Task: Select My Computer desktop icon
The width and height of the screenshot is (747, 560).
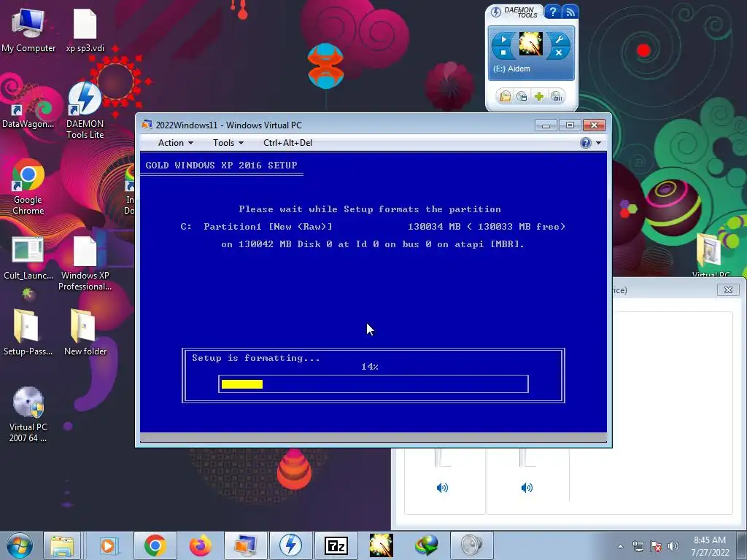Action: coord(28,31)
